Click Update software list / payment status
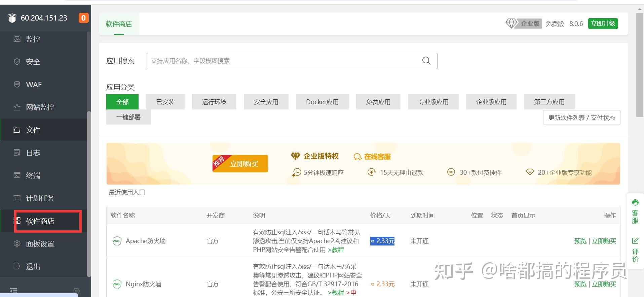644x297 pixels. click(x=581, y=118)
